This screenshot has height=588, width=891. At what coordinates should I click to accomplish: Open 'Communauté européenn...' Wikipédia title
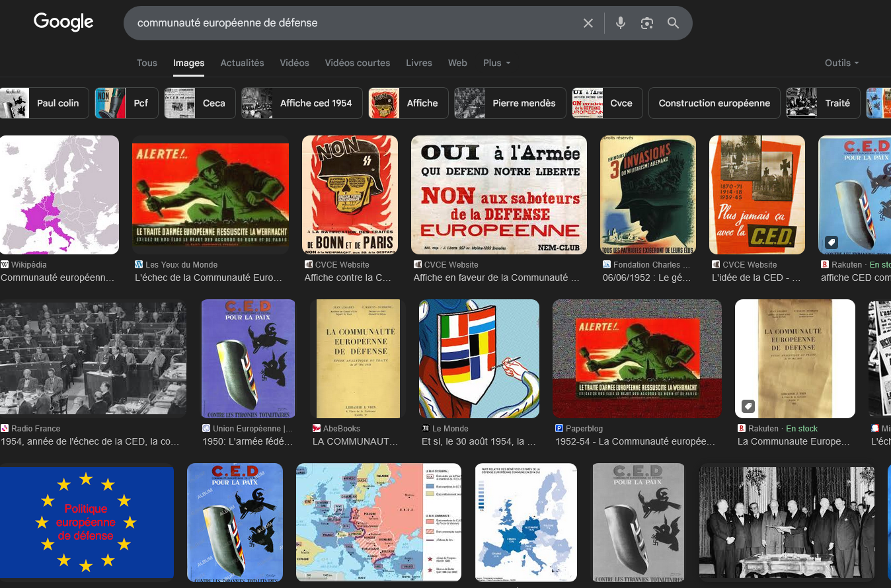[x=58, y=278]
